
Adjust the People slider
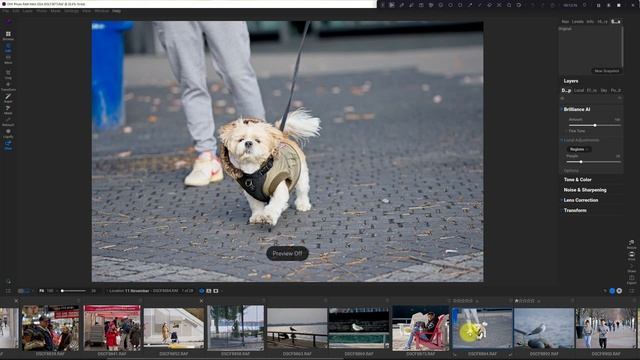point(593,162)
